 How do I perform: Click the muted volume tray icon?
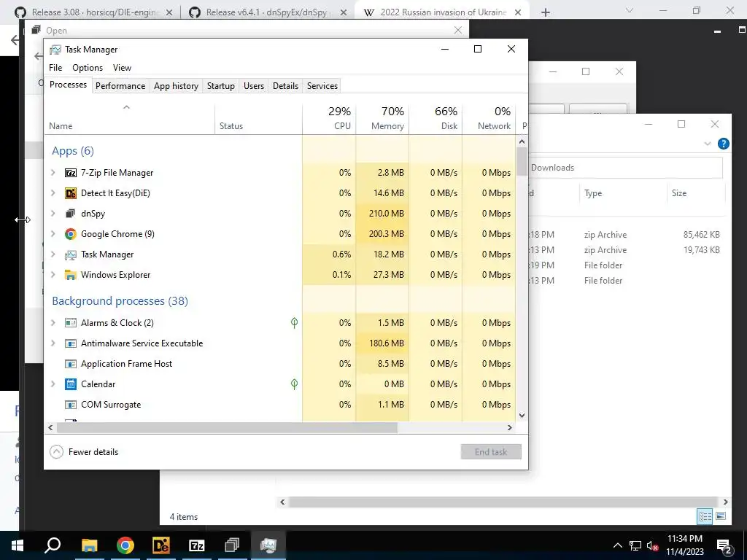click(x=652, y=545)
